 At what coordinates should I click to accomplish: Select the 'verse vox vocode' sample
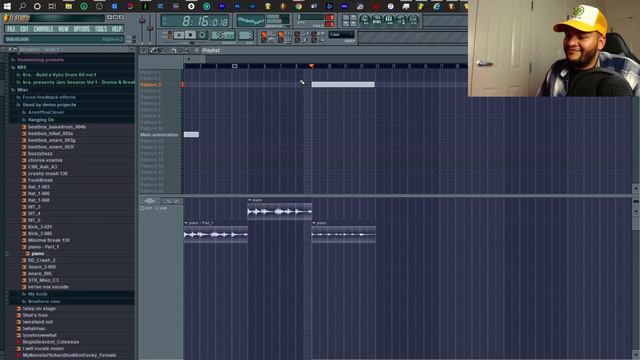pos(48,287)
